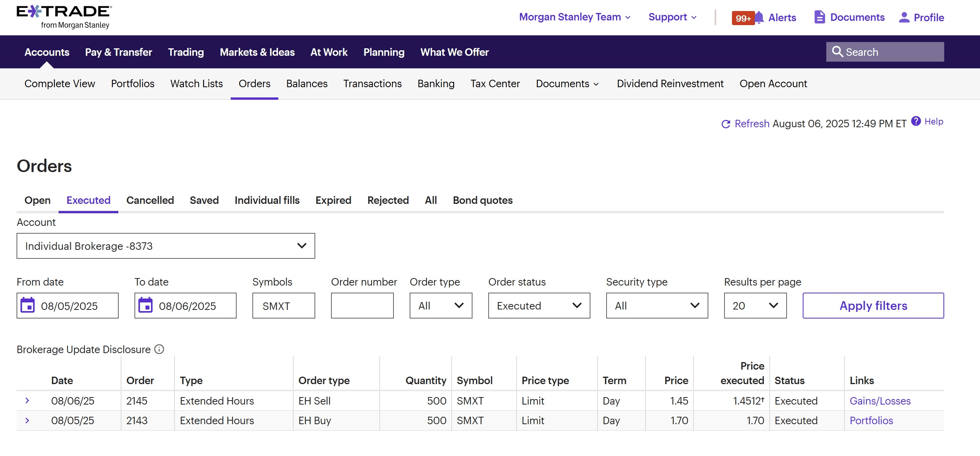Viewport: 980px width, 456px height.
Task: Open Individual Brokerage account dropdown
Action: pyautogui.click(x=165, y=246)
